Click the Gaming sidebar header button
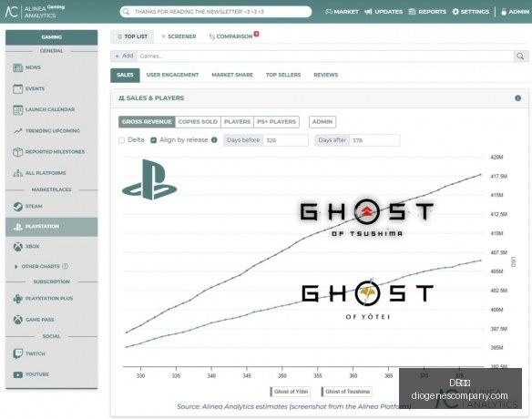This screenshot has height=419, width=532. [x=52, y=37]
